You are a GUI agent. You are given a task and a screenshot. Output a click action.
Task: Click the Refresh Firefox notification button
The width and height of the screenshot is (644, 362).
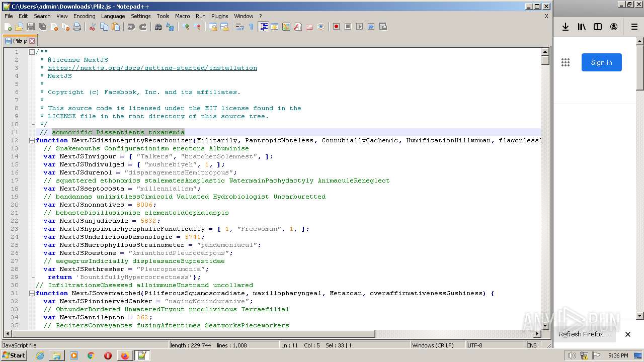tap(584, 334)
